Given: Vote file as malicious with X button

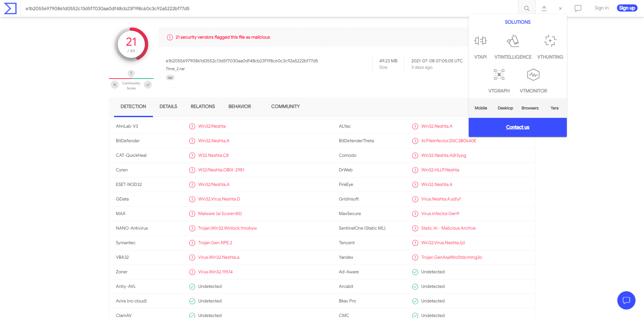Looking at the screenshot, I should (x=115, y=85).
